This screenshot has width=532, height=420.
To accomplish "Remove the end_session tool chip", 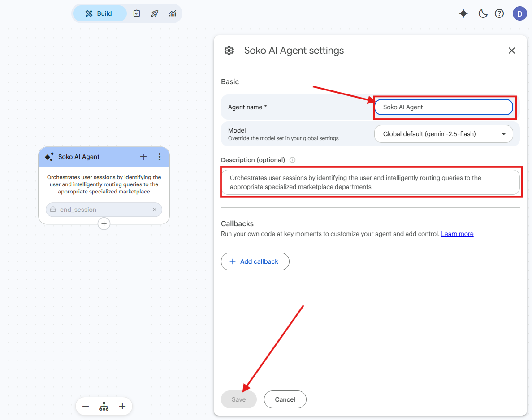I will point(155,210).
